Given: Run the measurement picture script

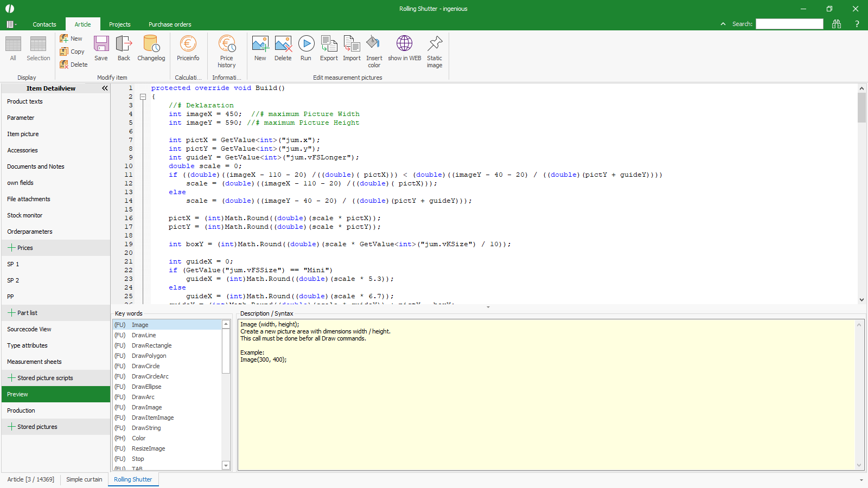Looking at the screenshot, I should (306, 48).
